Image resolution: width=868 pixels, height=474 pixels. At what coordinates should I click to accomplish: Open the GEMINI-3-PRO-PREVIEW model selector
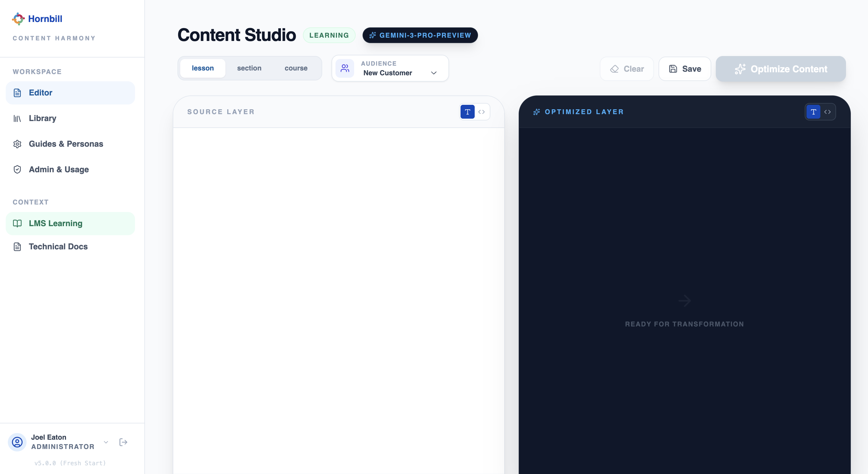(x=420, y=35)
